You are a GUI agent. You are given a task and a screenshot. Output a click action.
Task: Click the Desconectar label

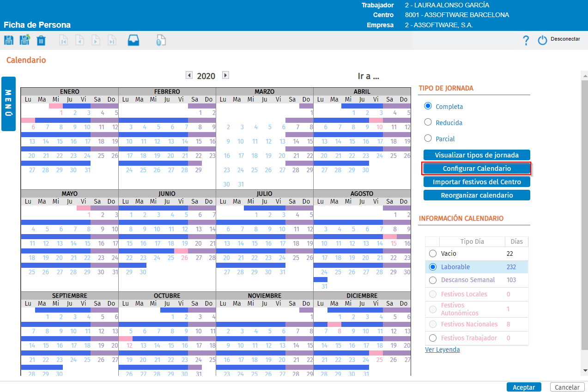[565, 39]
